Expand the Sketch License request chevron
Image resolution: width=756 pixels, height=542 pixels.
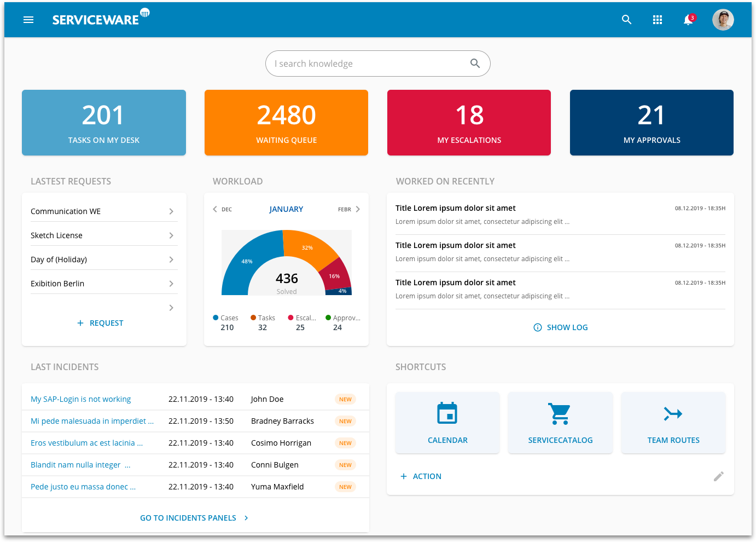pyautogui.click(x=171, y=235)
